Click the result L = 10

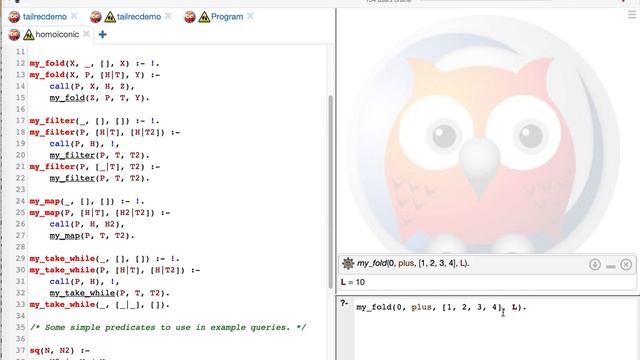click(x=353, y=282)
